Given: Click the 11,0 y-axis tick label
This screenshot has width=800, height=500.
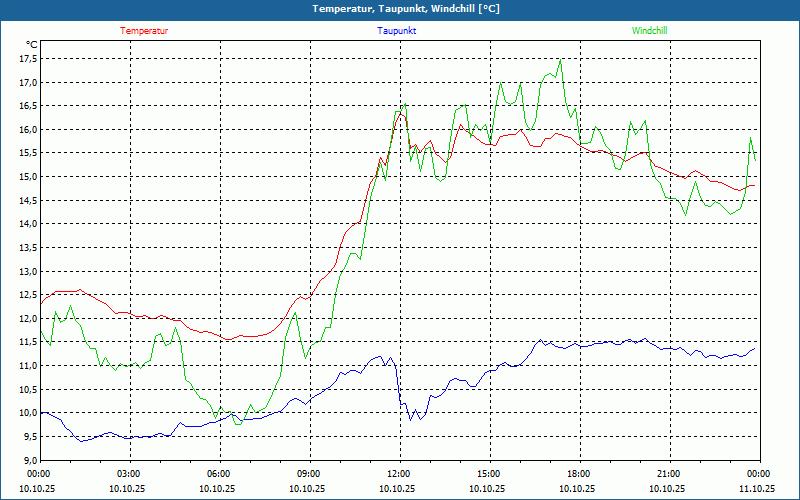Looking at the screenshot, I should (27, 366).
